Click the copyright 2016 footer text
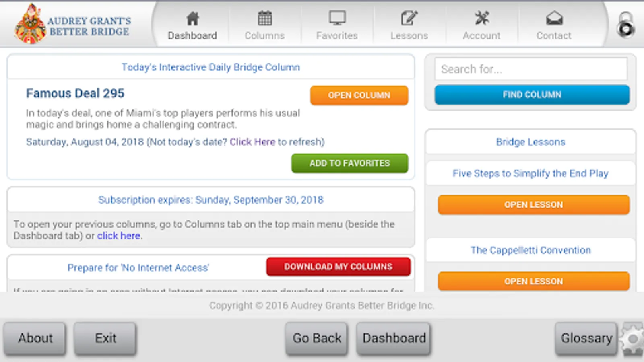The image size is (644, 362). click(322, 306)
